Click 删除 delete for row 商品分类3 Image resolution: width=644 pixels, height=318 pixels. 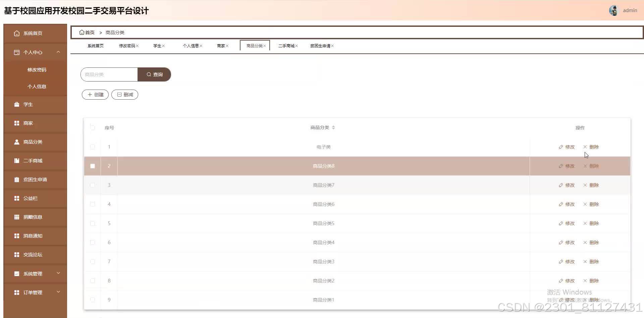[591, 262]
